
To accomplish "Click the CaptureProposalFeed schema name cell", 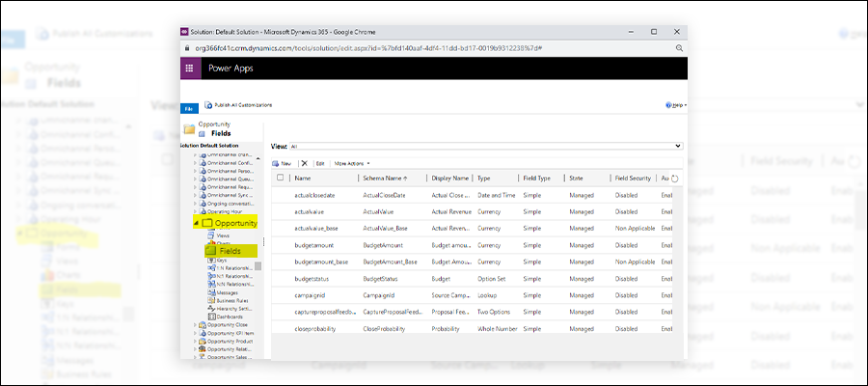I will click(393, 312).
